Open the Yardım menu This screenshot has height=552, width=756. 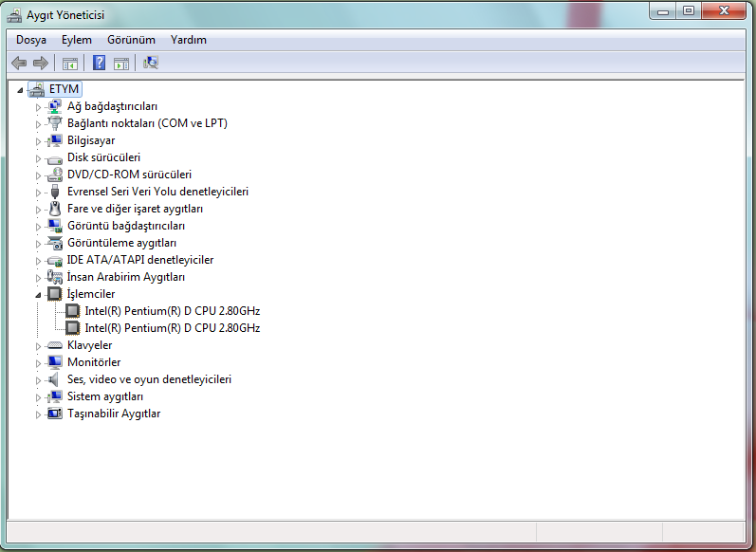(189, 40)
